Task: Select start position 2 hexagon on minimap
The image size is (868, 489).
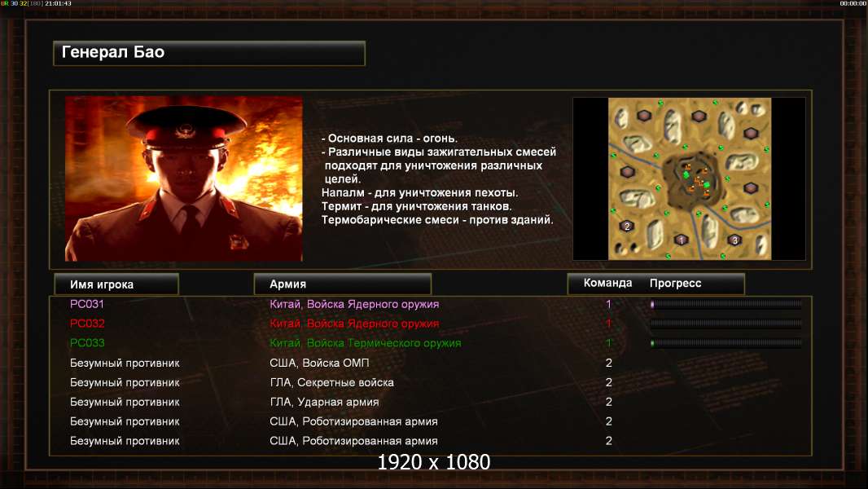Action: [627, 226]
